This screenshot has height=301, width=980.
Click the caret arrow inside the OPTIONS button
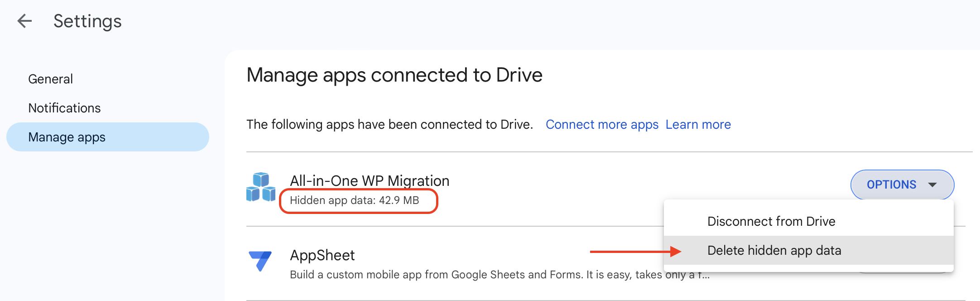point(932,185)
